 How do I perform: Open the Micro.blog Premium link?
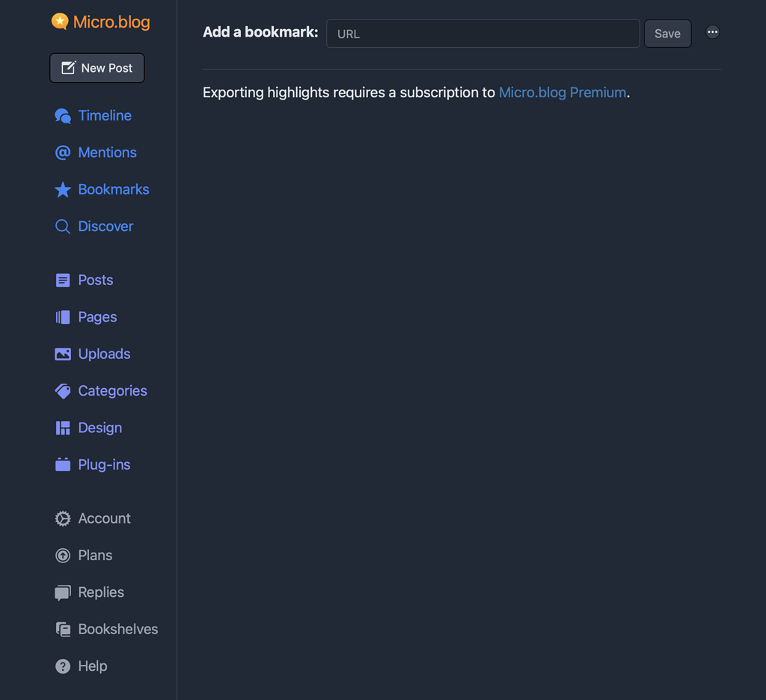pos(563,92)
